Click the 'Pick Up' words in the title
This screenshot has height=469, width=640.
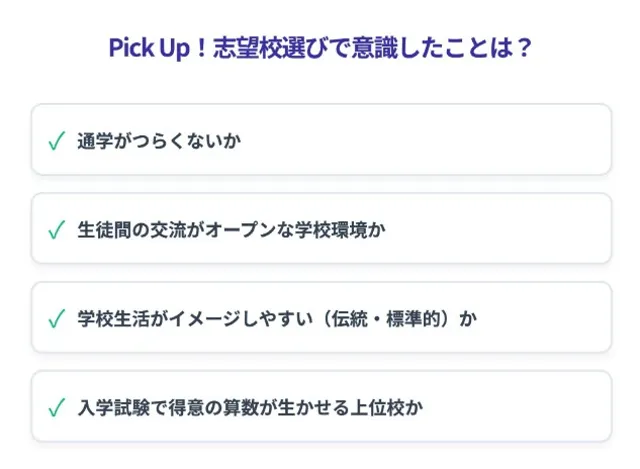tap(149, 48)
